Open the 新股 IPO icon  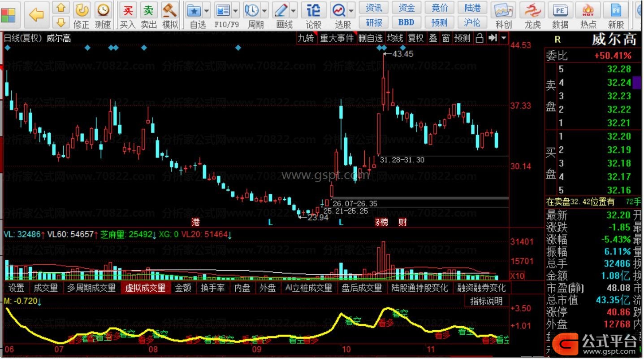pyautogui.click(x=616, y=15)
